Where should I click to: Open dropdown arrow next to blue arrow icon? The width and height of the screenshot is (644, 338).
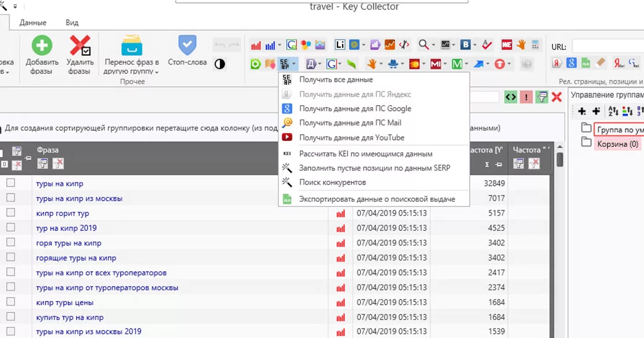(487, 65)
